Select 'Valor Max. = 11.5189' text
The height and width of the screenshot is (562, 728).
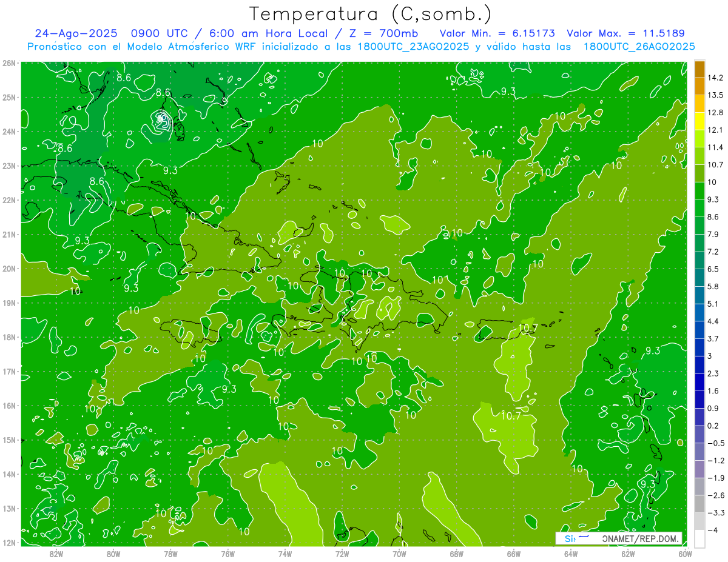(625, 33)
